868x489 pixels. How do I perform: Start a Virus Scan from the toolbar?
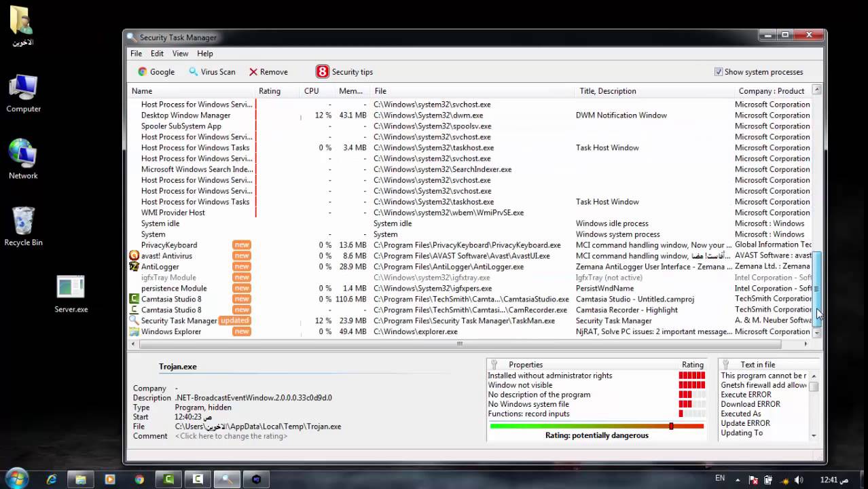(x=212, y=72)
